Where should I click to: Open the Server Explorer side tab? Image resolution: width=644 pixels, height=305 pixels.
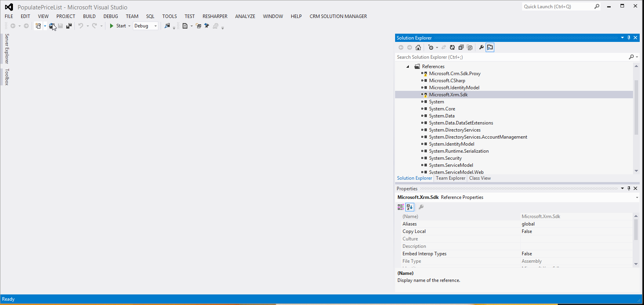pos(7,49)
